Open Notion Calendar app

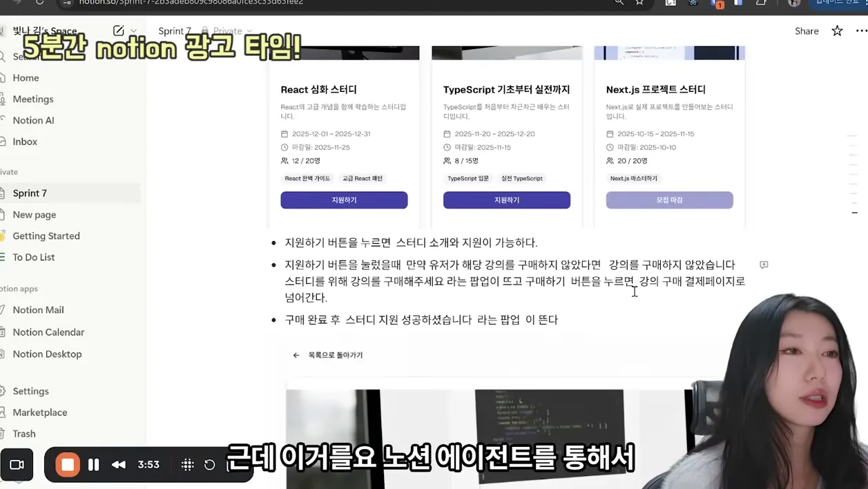(48, 332)
